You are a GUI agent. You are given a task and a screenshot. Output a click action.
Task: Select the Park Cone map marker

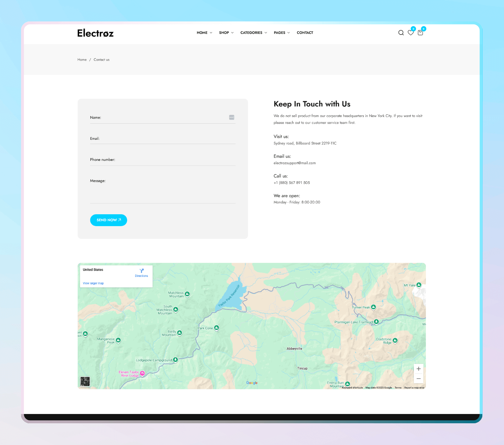pos(216,328)
